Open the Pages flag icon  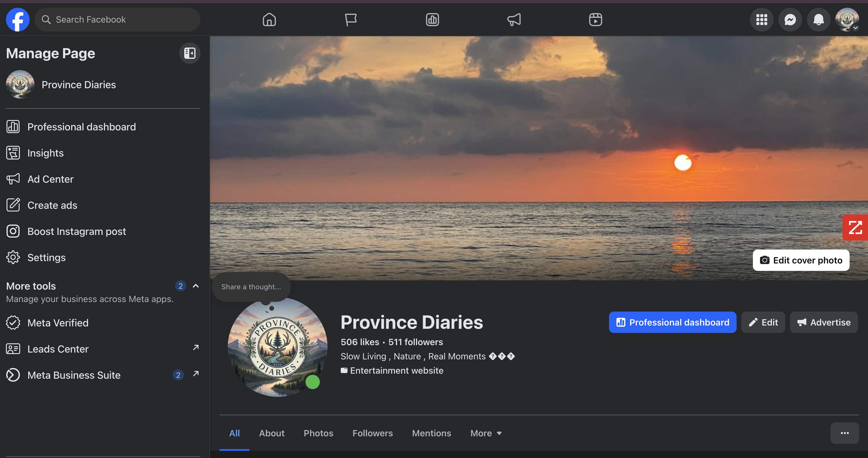(350, 20)
